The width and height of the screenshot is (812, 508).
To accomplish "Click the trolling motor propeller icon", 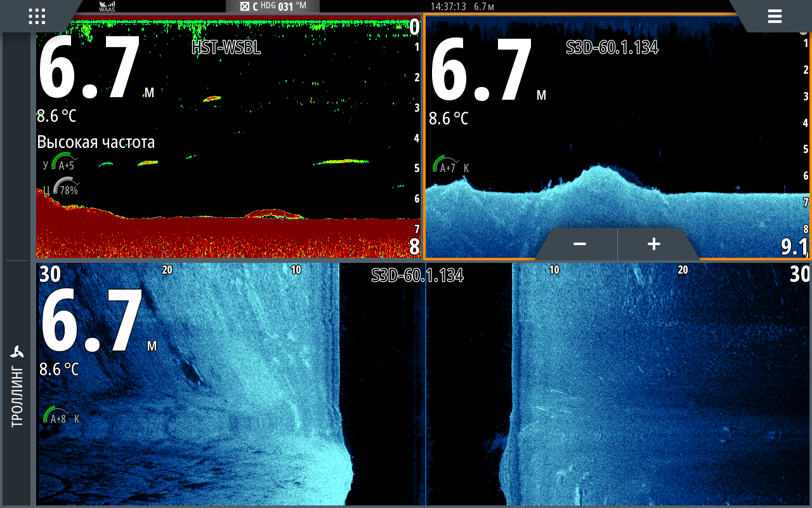I will pyautogui.click(x=17, y=352).
